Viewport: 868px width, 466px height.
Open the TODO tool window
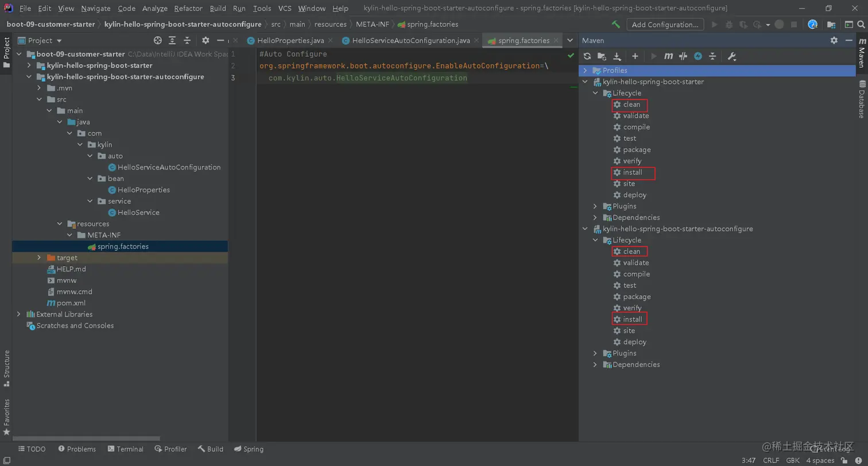(x=32, y=449)
